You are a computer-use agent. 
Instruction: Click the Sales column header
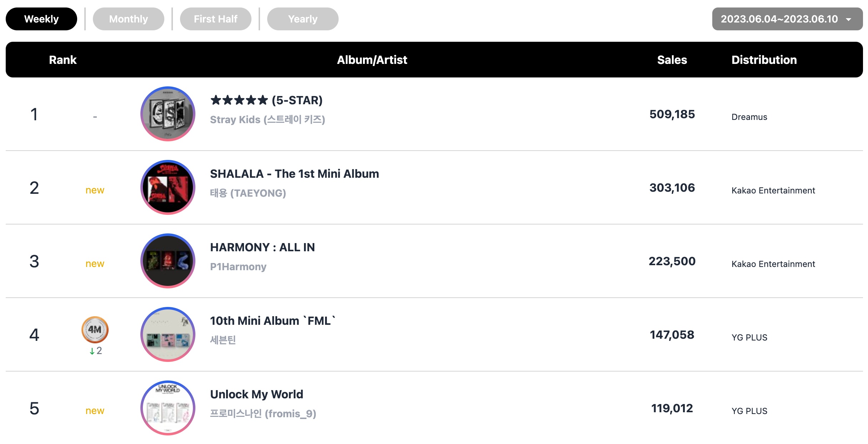[672, 60]
